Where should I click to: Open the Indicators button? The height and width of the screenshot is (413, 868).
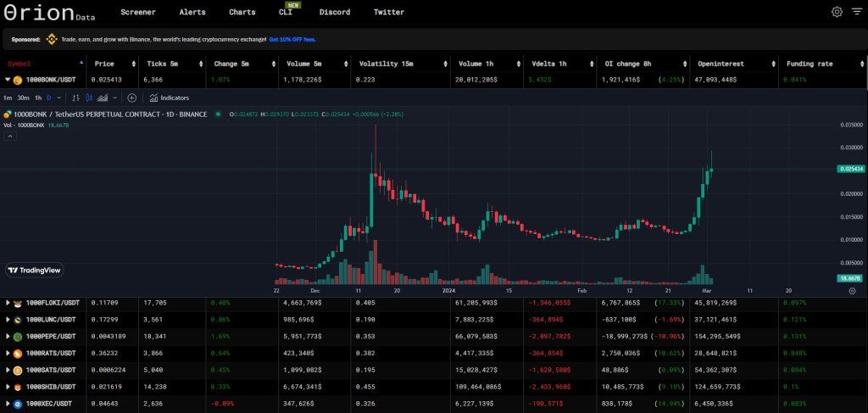click(x=169, y=98)
